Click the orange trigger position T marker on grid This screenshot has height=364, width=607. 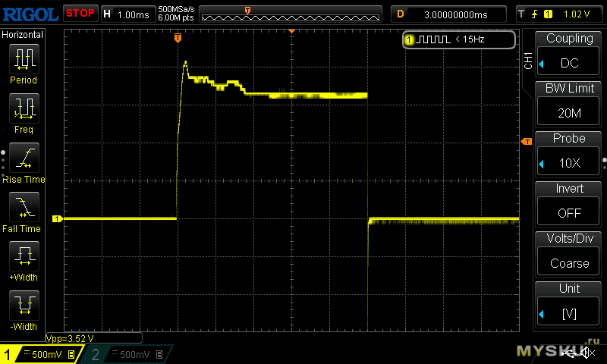pos(178,38)
